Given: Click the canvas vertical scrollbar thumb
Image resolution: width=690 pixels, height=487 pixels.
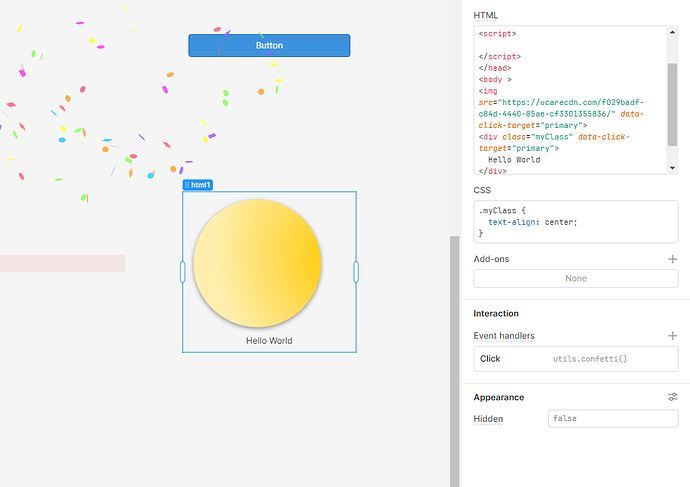Looking at the screenshot, I should pyautogui.click(x=454, y=361).
